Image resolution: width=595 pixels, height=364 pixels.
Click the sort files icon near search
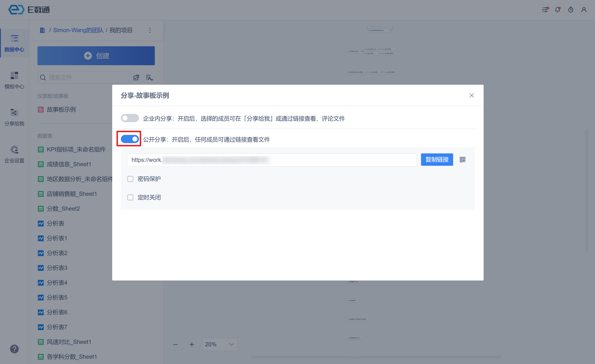pyautogui.click(x=149, y=78)
